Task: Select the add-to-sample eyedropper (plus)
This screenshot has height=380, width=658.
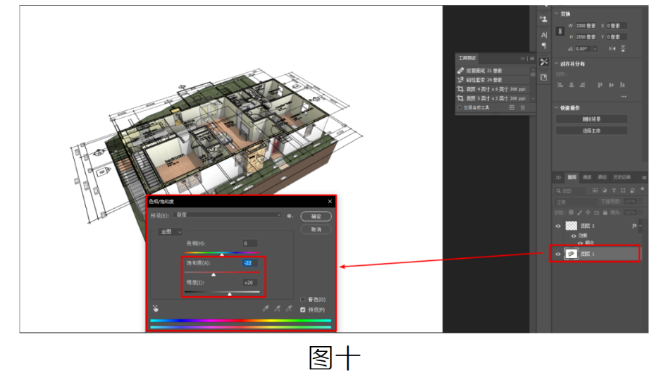Action: click(x=277, y=309)
